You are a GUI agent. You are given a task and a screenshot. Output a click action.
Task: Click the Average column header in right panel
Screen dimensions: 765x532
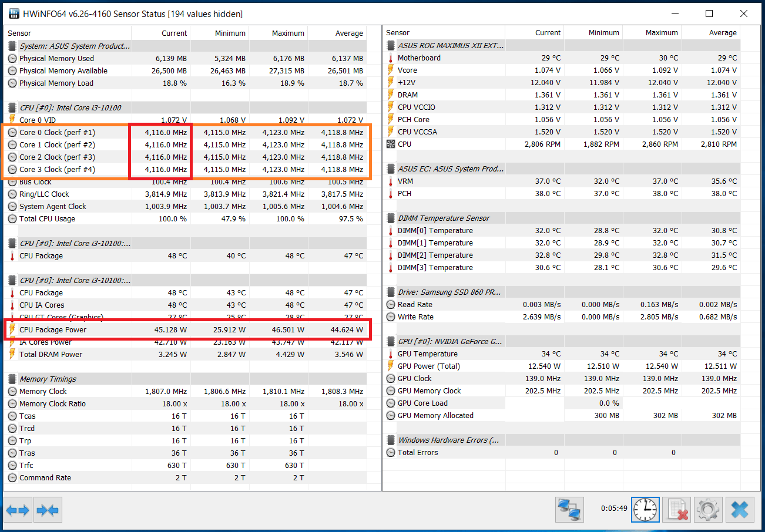(x=711, y=33)
